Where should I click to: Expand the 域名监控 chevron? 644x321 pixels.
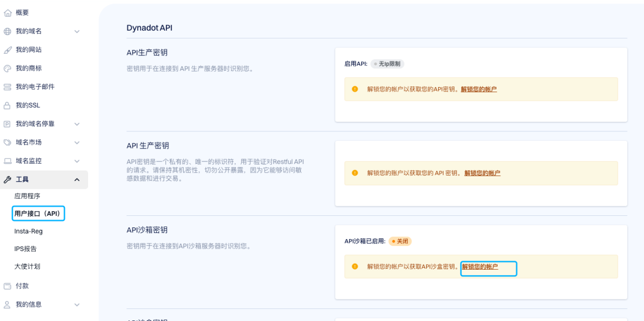(77, 161)
